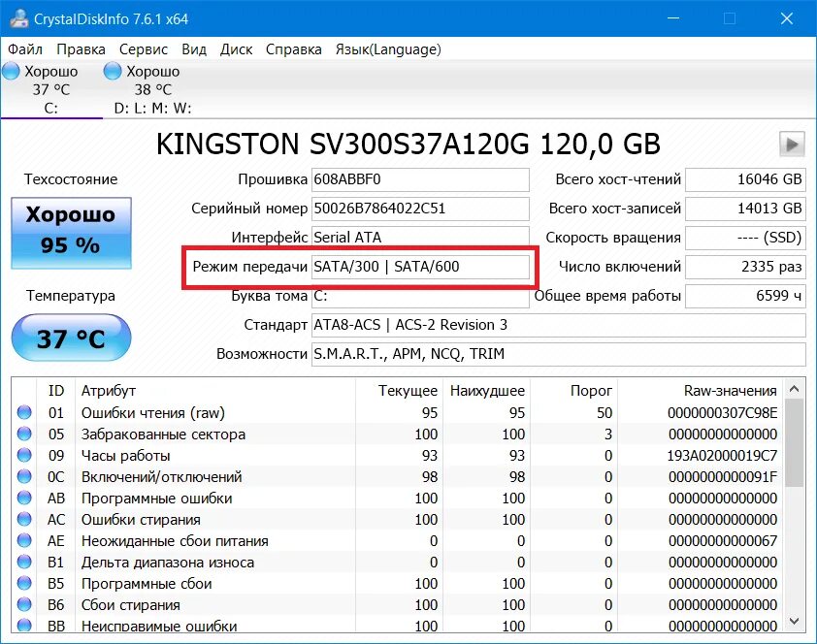Click the Прошивка field 608ABBF0
The image size is (817, 644).
click(x=420, y=179)
